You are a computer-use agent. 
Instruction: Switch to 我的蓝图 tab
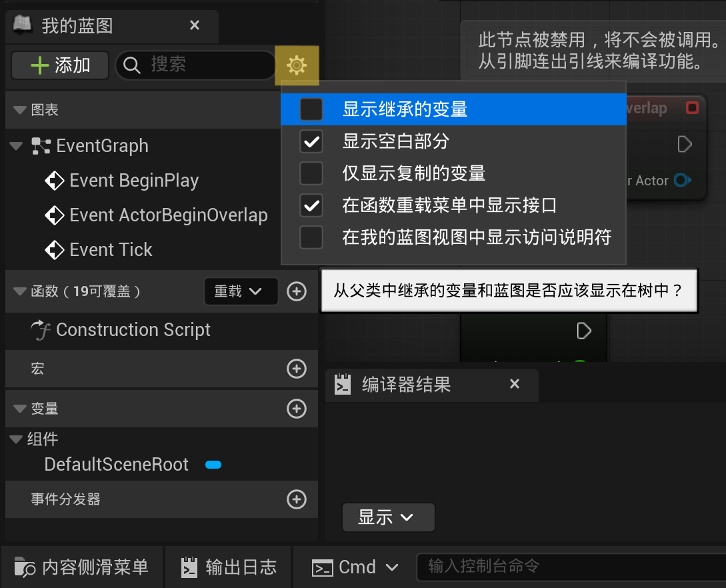[x=77, y=26]
